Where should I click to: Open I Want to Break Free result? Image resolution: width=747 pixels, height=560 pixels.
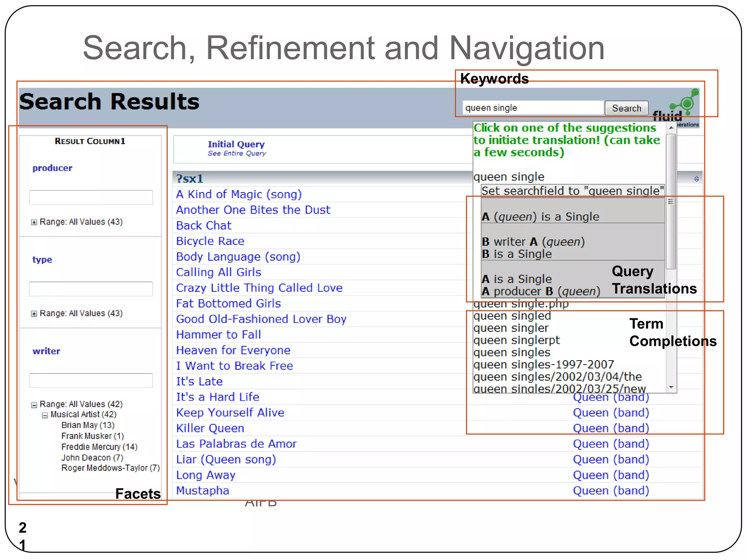(235, 366)
